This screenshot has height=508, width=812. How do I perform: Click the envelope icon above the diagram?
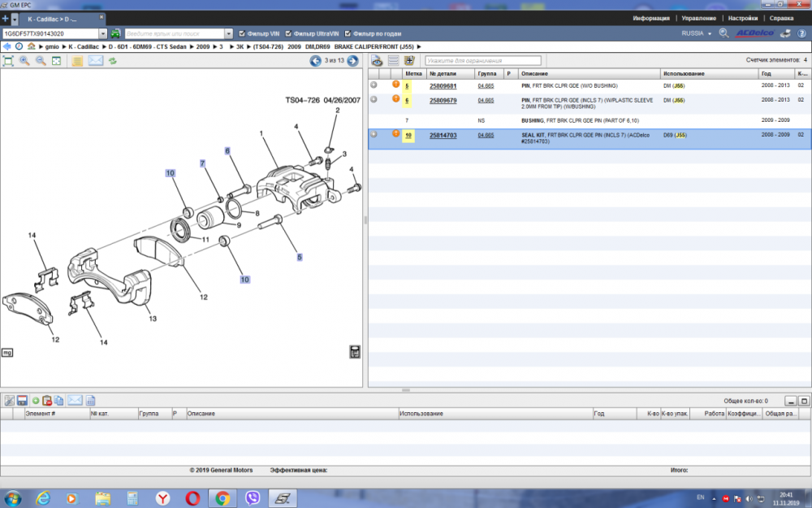[x=95, y=61]
